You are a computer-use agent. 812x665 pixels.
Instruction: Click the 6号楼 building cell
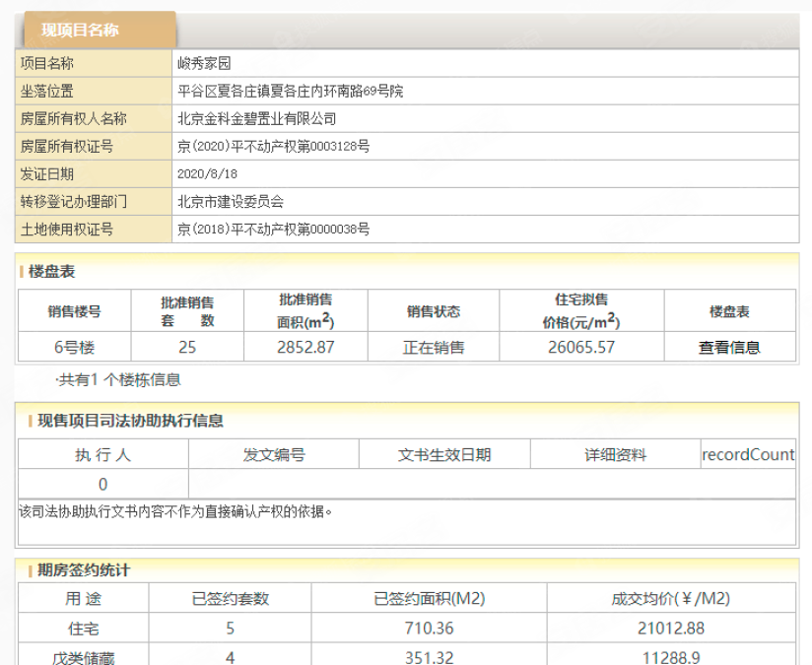(x=75, y=347)
